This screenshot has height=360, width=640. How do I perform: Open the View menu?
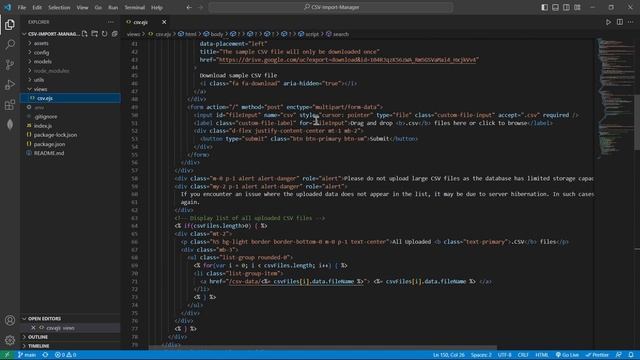[82, 7]
